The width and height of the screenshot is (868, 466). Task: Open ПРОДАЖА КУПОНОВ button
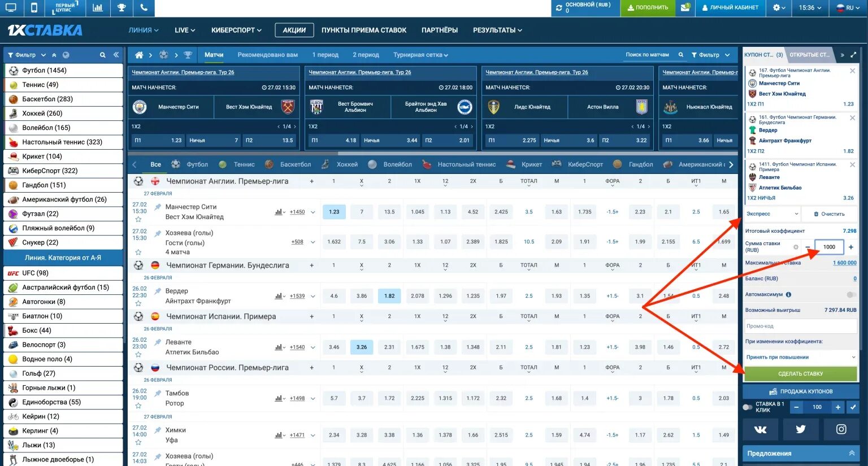tap(801, 391)
